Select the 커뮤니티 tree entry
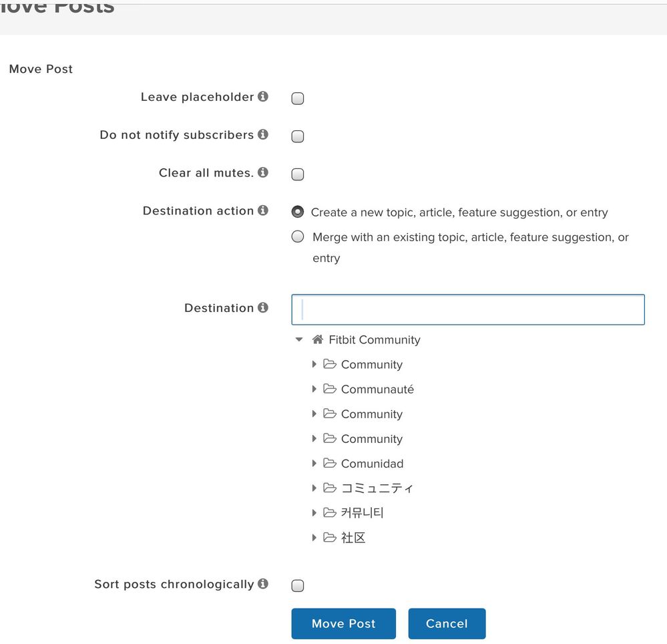This screenshot has height=644, width=667. 362,512
